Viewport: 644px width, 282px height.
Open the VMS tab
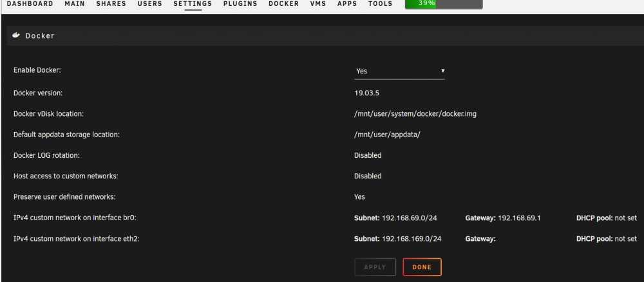pos(318,4)
